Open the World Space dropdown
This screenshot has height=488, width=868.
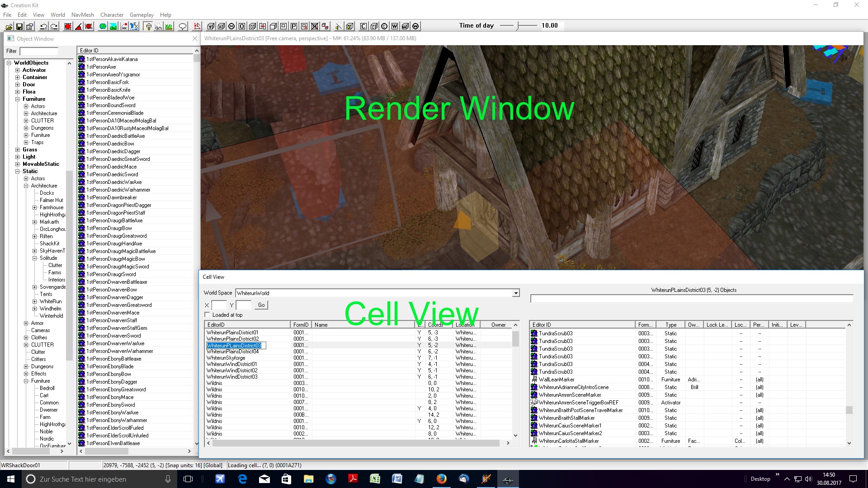[x=515, y=293]
